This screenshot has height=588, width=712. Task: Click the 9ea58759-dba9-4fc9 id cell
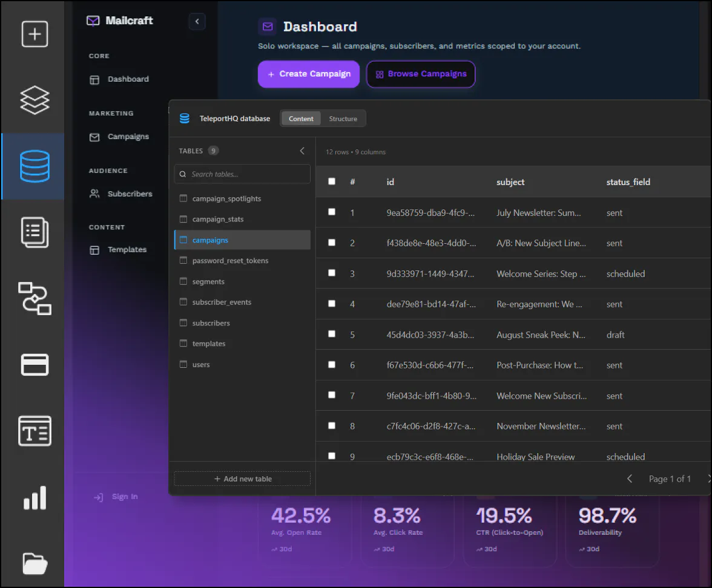pyautogui.click(x=430, y=213)
